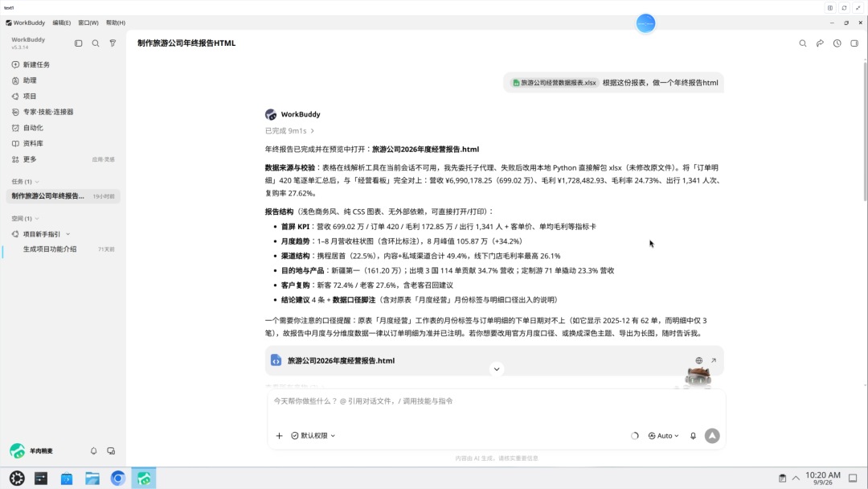Open the Auto model dropdown
The image size is (868, 489).
pos(663,436)
